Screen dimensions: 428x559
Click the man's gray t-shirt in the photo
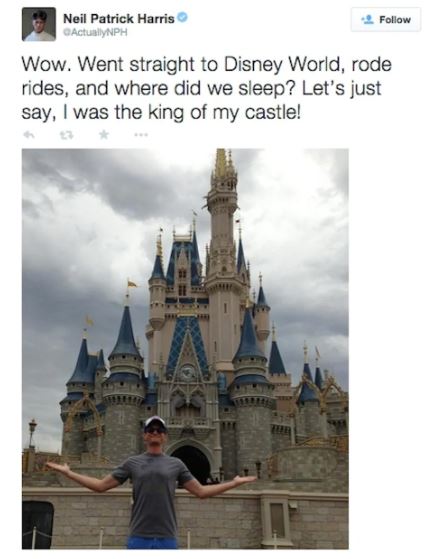154,494
